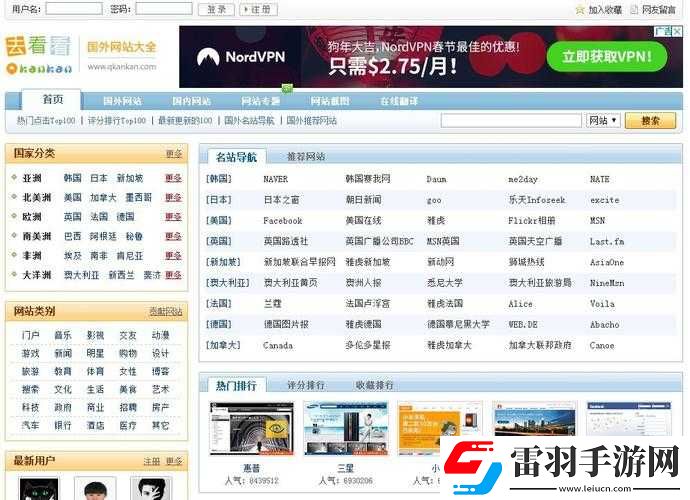Viewport: 690px width, 500px height.
Task: Click 韩国 in the 亚洲 row
Action: (x=73, y=178)
